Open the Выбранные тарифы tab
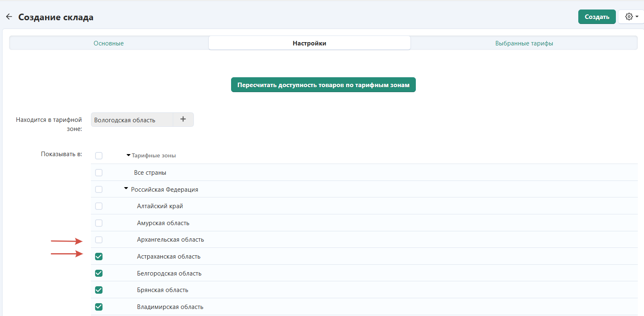This screenshot has height=316, width=644. (x=524, y=43)
